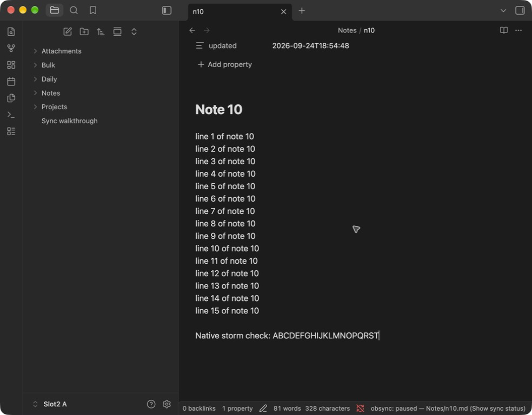The width and height of the screenshot is (532, 415).
Task: Expand the Notes folder
Action: 51,93
